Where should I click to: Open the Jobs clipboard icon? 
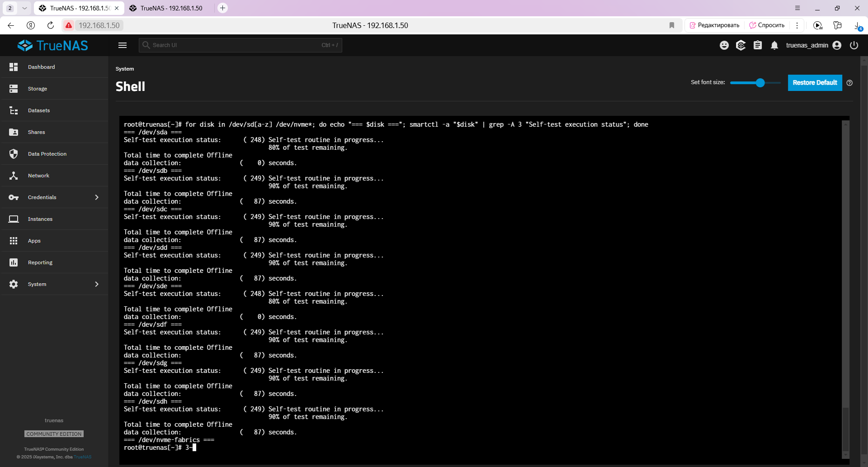pyautogui.click(x=758, y=45)
